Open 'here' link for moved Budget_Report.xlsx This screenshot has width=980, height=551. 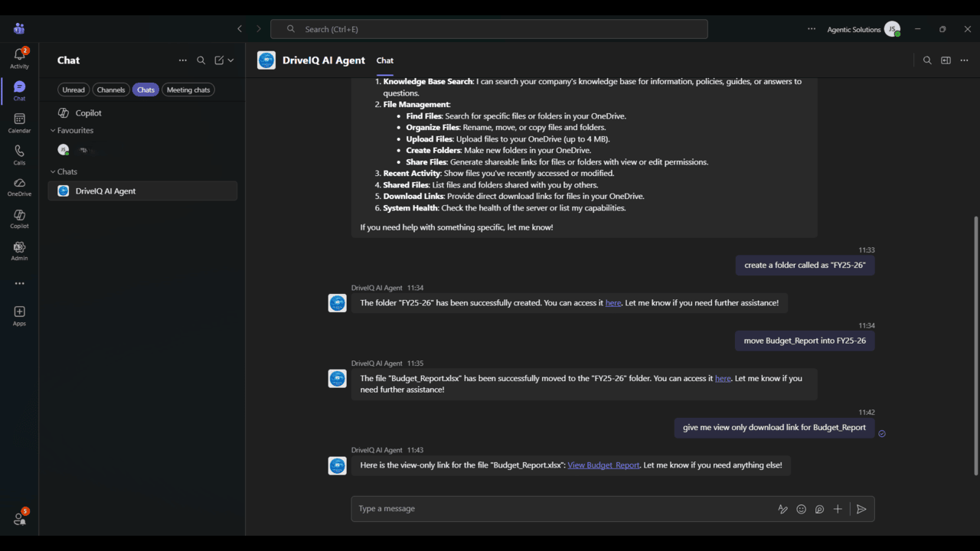click(x=723, y=378)
